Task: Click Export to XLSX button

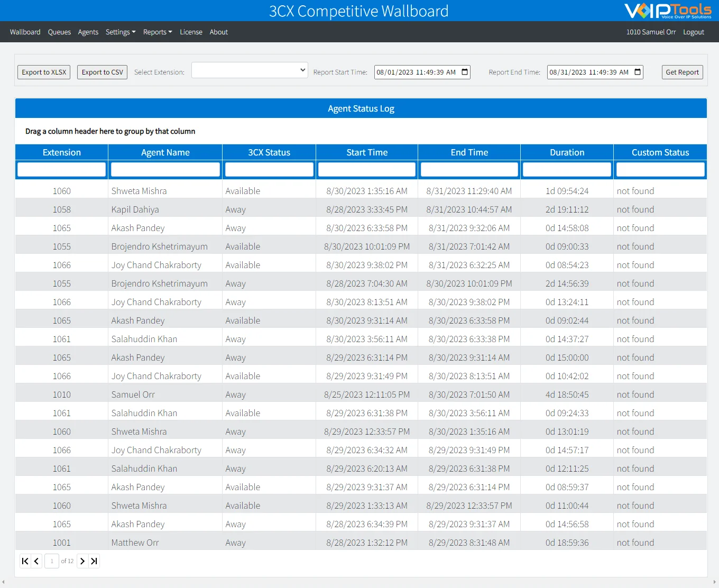Action: pos(44,72)
